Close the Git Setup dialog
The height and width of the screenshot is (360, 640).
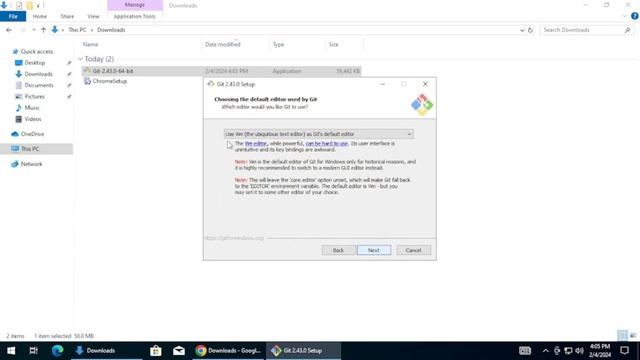tap(425, 84)
